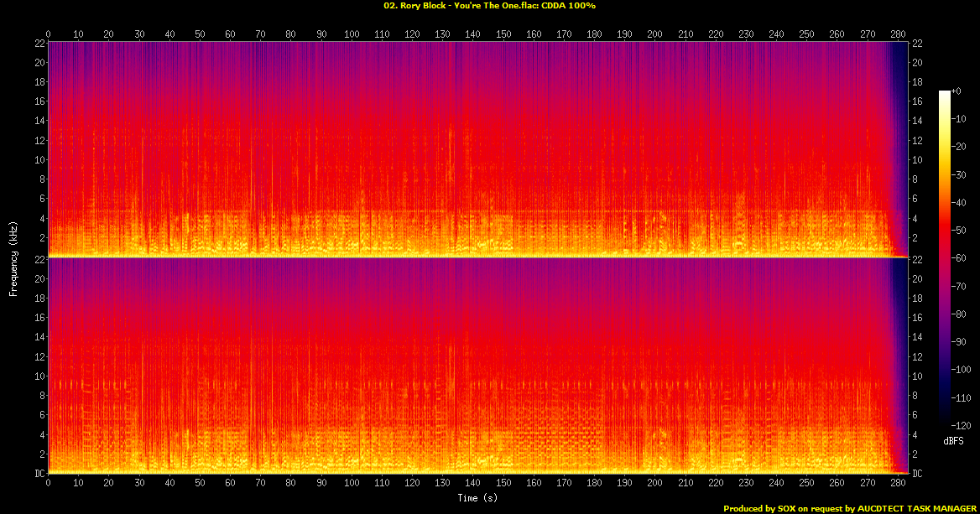
Task: Click the "-20" value on the dBFS scale
Action: [x=959, y=147]
